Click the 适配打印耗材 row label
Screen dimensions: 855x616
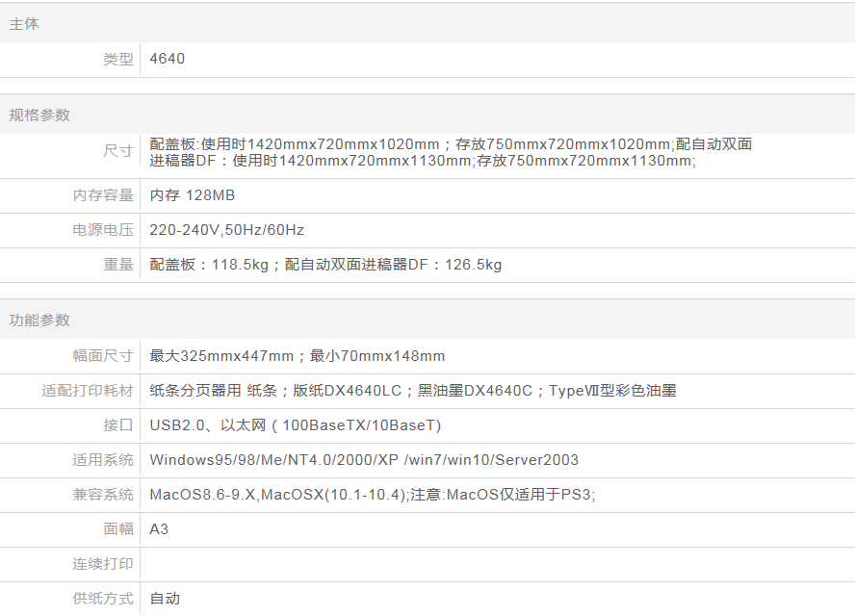[88, 391]
